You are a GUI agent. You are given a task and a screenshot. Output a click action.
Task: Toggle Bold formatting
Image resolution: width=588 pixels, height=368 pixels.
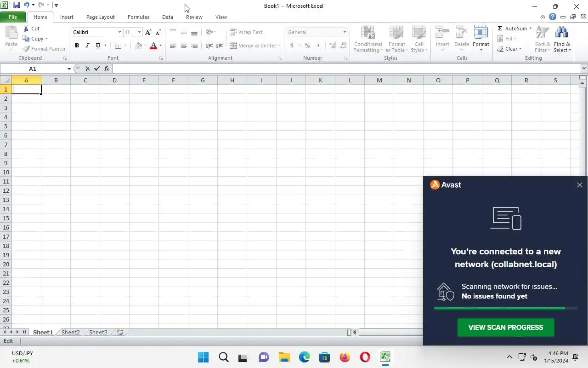[77, 46]
